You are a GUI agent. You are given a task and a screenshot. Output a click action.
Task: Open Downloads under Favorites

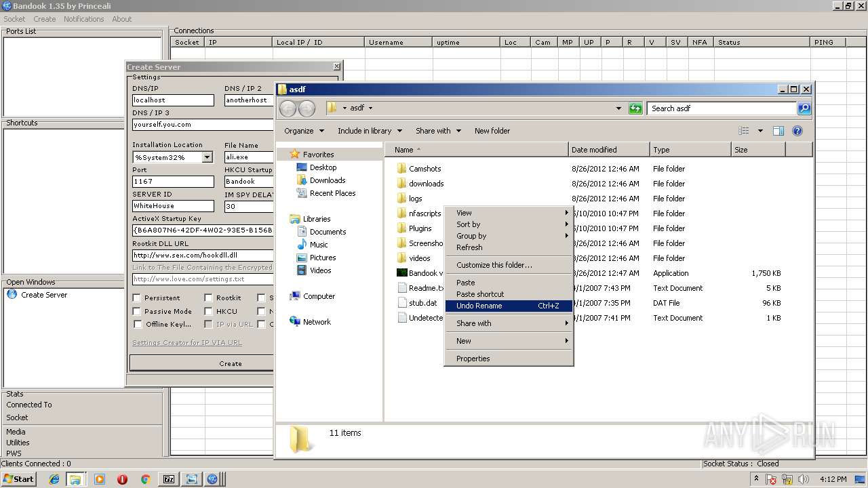click(321, 180)
